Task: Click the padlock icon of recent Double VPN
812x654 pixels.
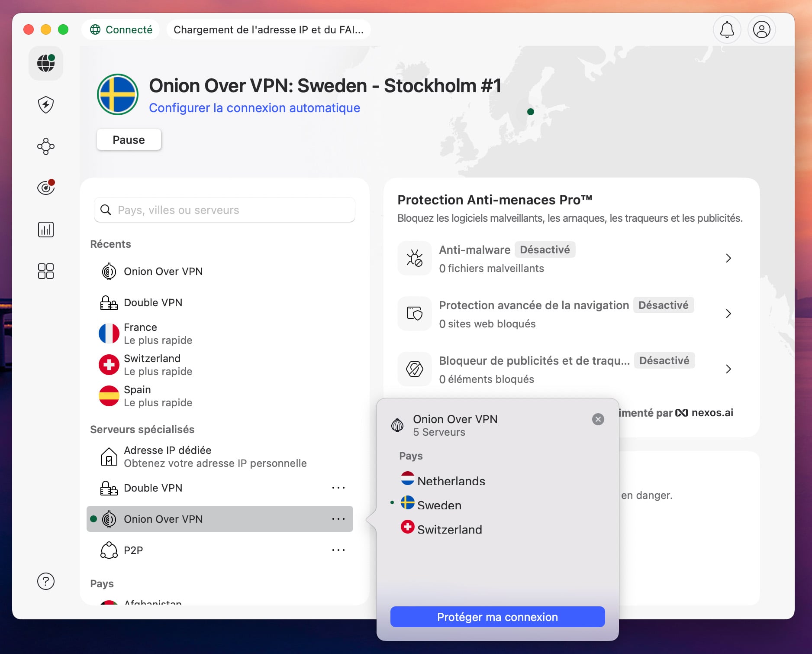Action: (x=109, y=303)
